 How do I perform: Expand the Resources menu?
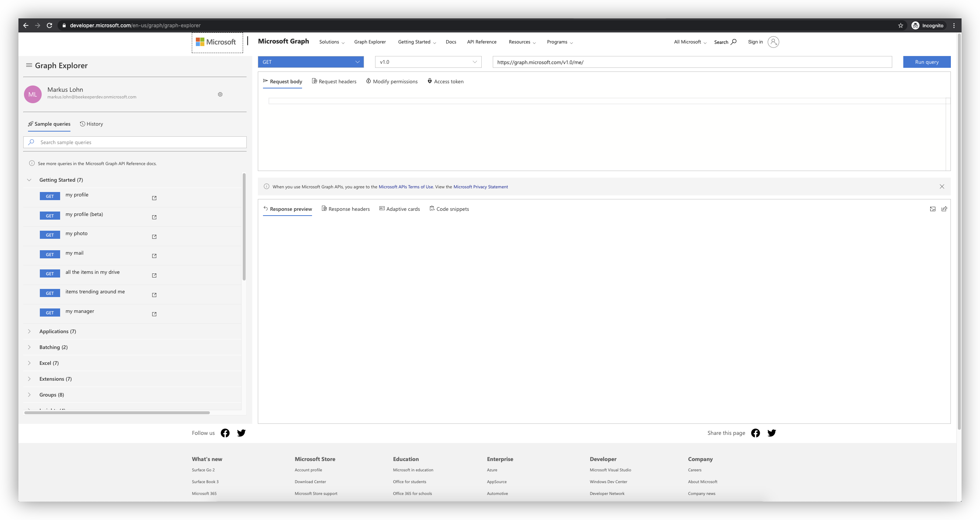point(522,42)
